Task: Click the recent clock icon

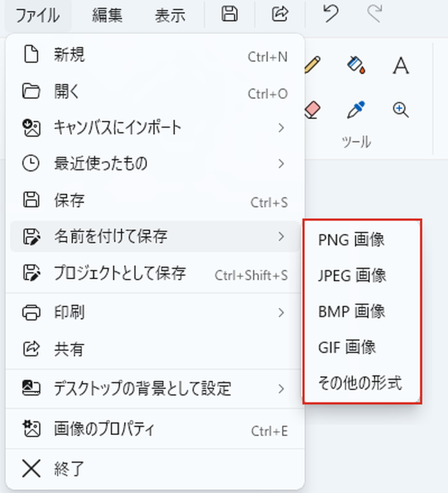Action: tap(31, 163)
